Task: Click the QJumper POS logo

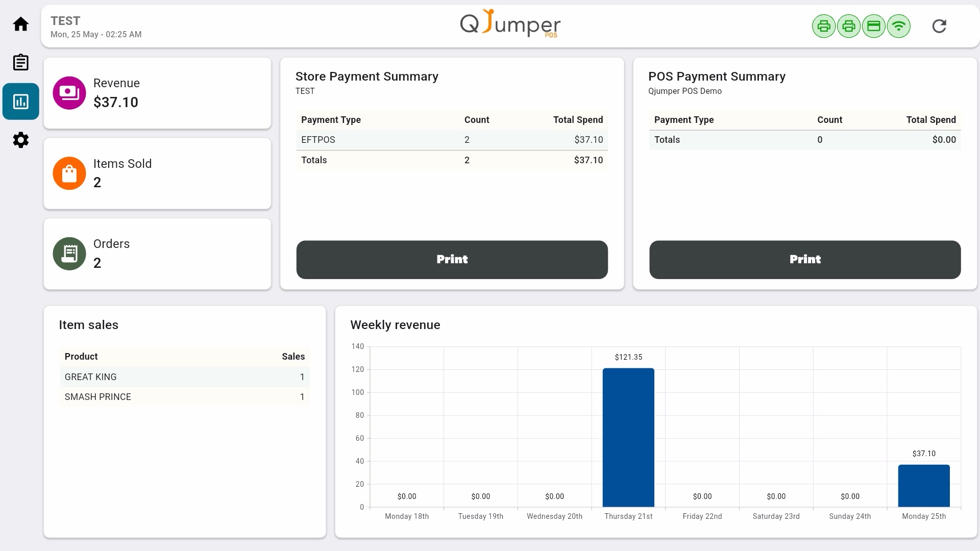Action: pyautogui.click(x=510, y=24)
